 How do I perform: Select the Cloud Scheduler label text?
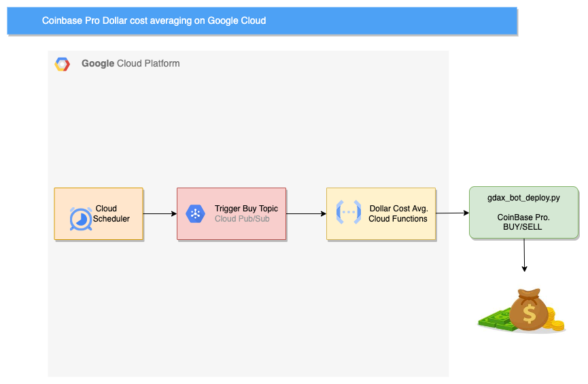pos(111,213)
